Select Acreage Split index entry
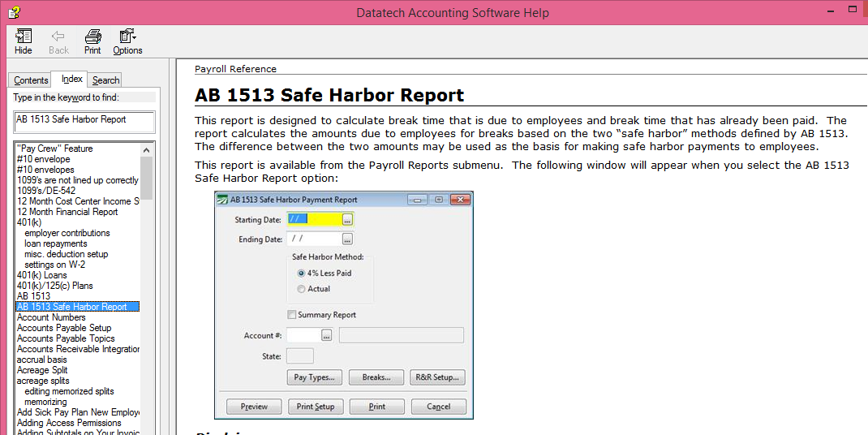 42,369
